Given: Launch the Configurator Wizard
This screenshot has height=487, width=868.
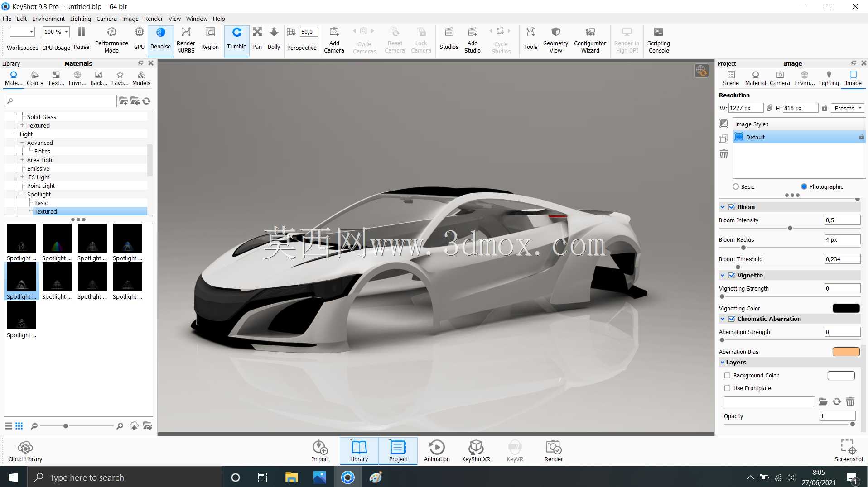Looking at the screenshot, I should 590,40.
